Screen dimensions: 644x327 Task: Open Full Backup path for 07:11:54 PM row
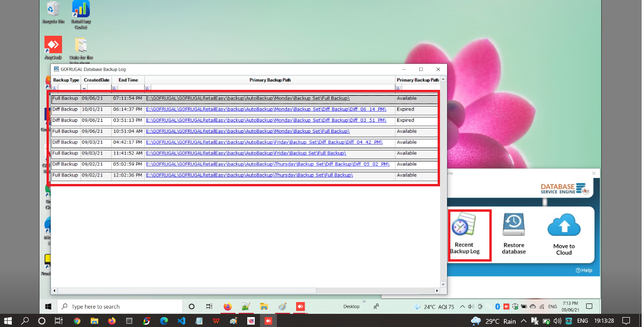(x=248, y=98)
